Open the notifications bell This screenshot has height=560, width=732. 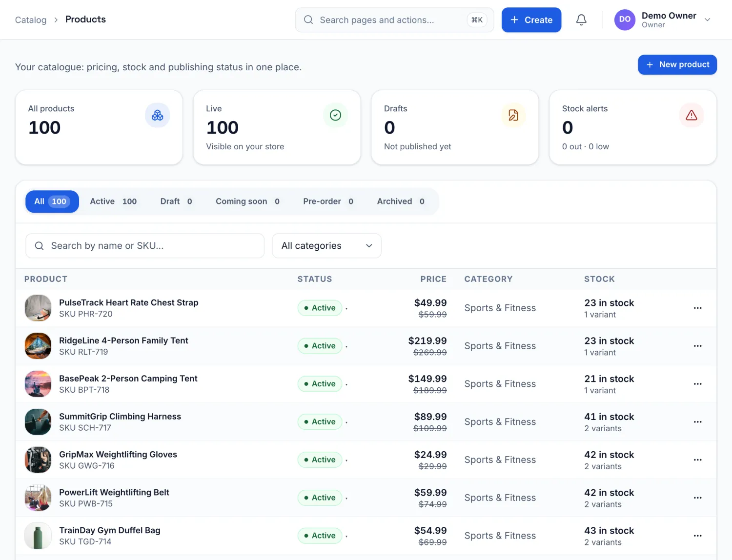coord(581,20)
